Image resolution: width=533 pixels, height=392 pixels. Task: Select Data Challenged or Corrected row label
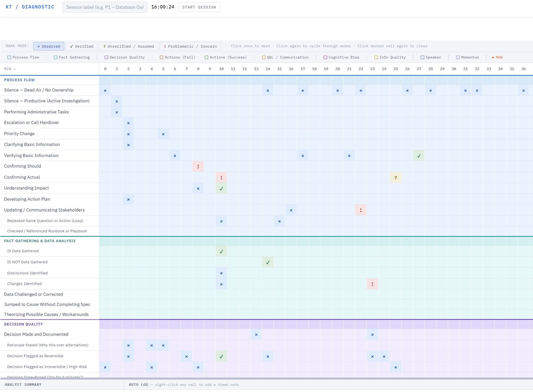[33, 294]
